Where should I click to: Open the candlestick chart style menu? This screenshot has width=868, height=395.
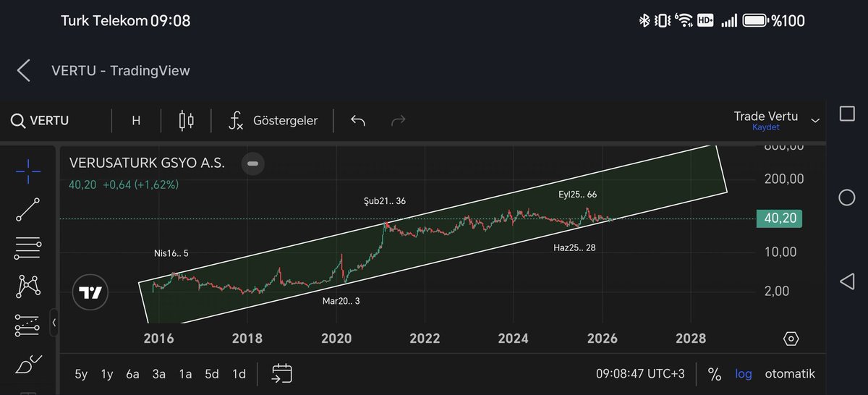[187, 121]
